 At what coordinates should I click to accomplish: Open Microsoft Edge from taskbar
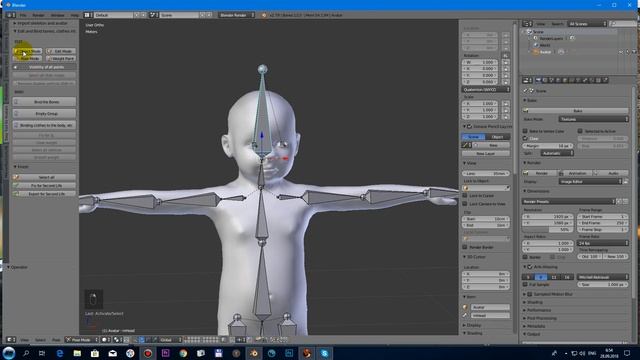click(x=60, y=353)
